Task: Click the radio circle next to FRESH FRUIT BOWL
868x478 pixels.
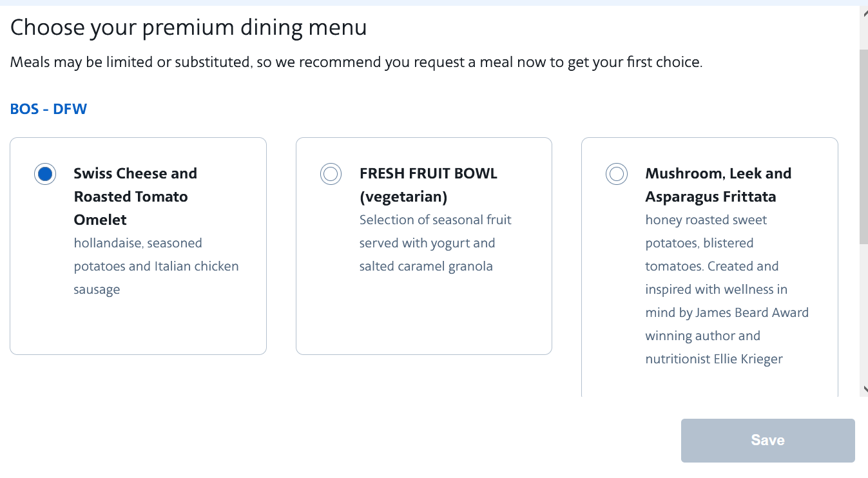Action: (331, 174)
